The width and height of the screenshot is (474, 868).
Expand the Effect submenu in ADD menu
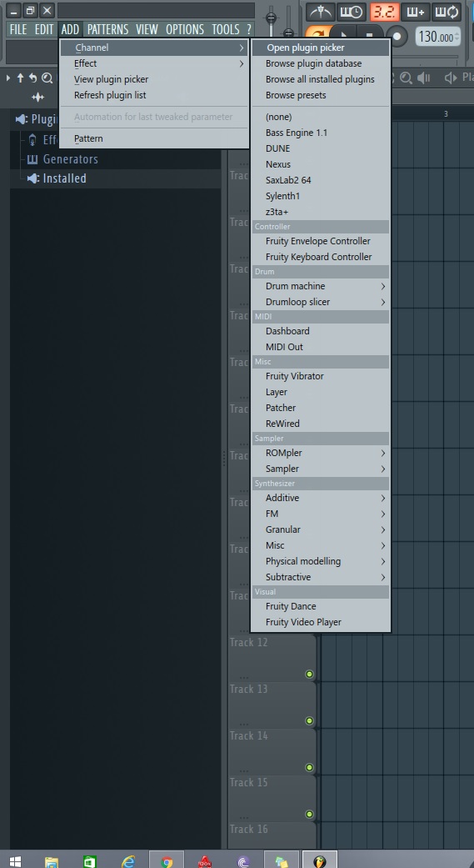[154, 63]
